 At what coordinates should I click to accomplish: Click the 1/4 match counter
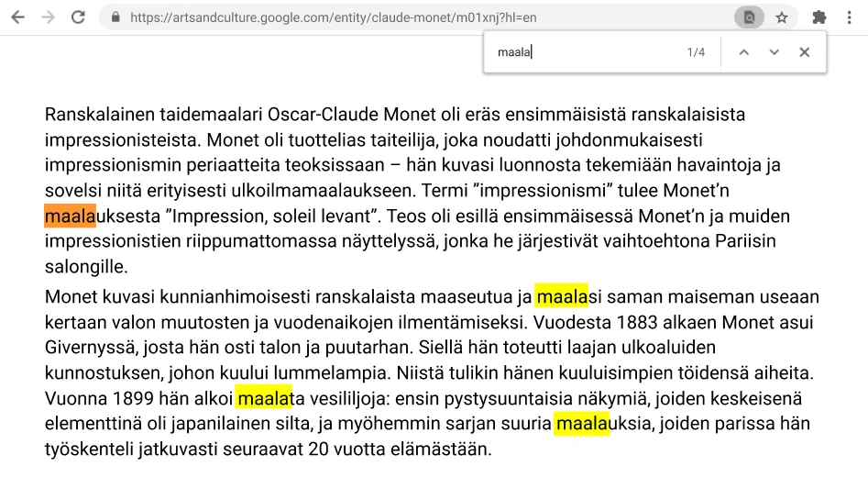(696, 52)
